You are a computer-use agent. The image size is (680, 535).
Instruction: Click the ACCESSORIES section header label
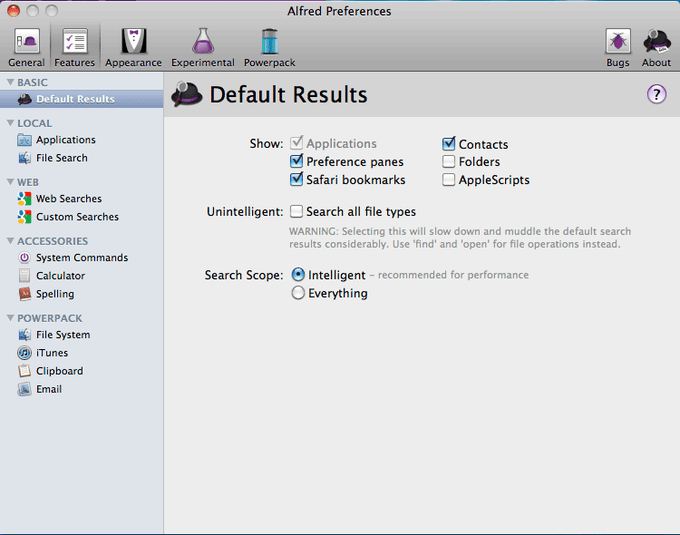pyautogui.click(x=52, y=241)
